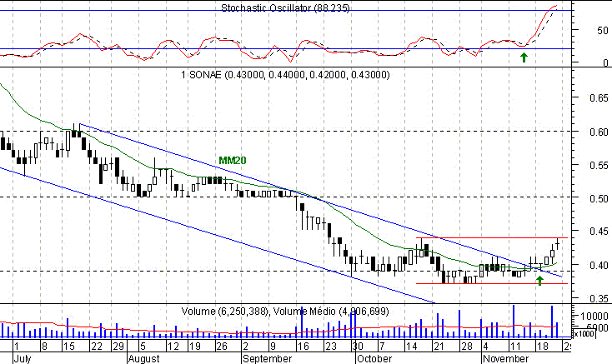Screen dimensions: 612x364
Task: Click the 0.35 price axis label
Action: click(x=599, y=298)
